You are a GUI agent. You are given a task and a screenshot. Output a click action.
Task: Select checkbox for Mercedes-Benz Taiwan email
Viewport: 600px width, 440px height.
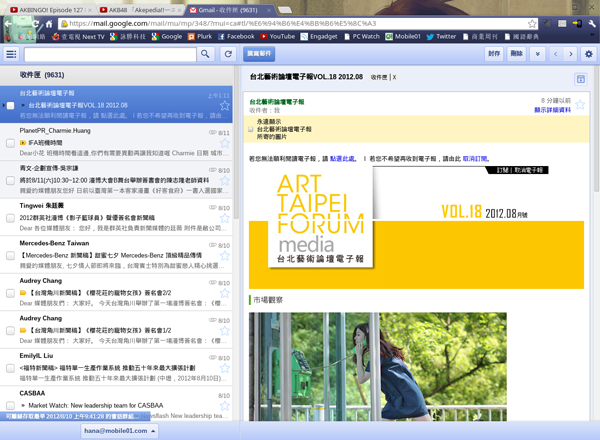(10, 256)
